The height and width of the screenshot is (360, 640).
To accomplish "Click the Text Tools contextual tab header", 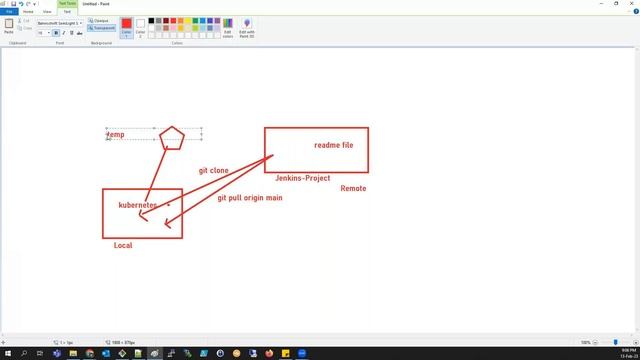I will tap(67, 3).
